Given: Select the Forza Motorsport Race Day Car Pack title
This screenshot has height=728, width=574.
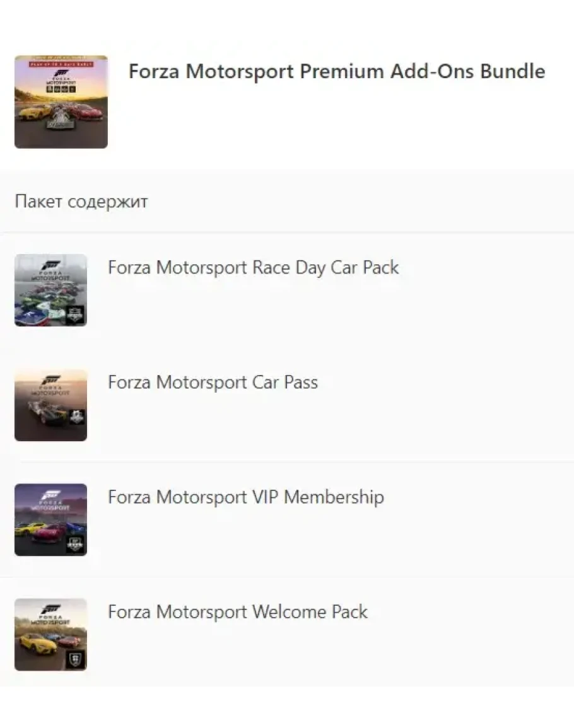Looking at the screenshot, I should (x=253, y=267).
